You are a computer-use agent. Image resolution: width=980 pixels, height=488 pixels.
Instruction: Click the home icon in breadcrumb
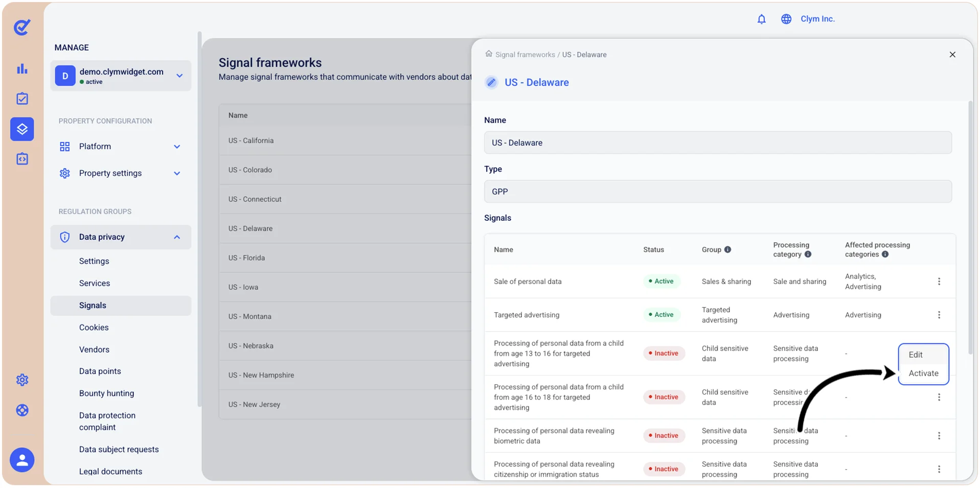pyautogui.click(x=489, y=54)
